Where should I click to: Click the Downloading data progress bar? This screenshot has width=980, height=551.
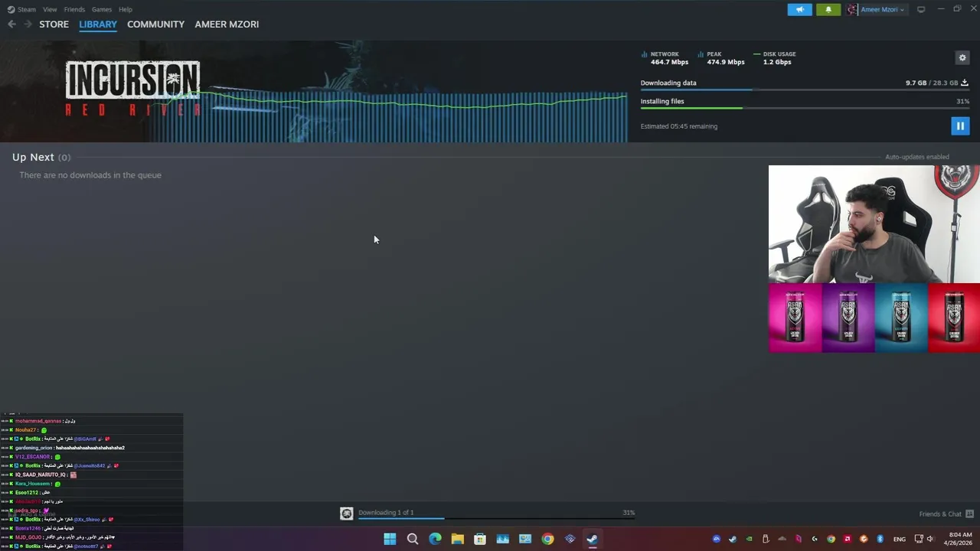(805, 90)
